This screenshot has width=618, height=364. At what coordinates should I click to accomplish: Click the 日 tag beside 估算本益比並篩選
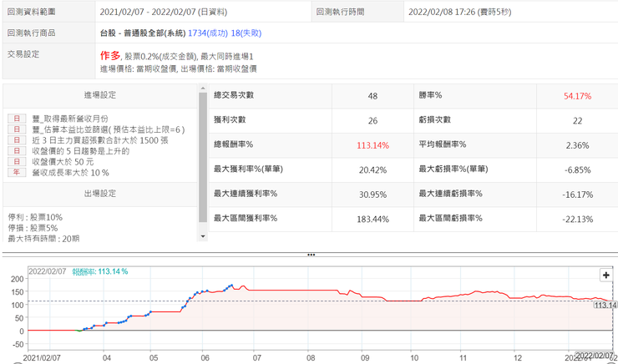click(17, 130)
